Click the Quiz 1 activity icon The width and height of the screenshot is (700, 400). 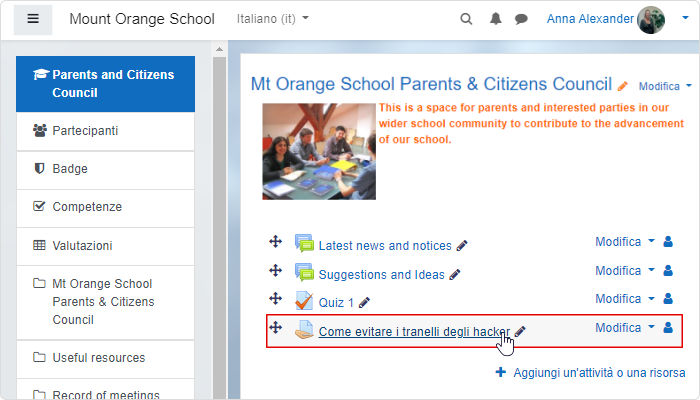304,301
